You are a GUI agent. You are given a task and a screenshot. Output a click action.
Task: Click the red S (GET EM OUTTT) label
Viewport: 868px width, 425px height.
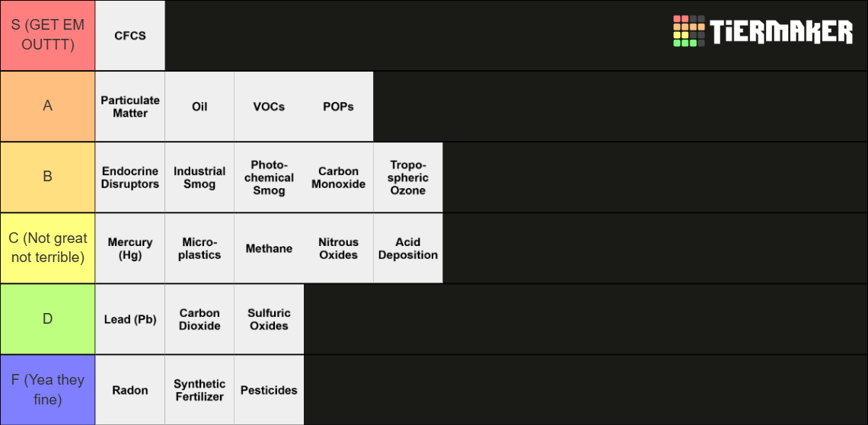(x=48, y=36)
